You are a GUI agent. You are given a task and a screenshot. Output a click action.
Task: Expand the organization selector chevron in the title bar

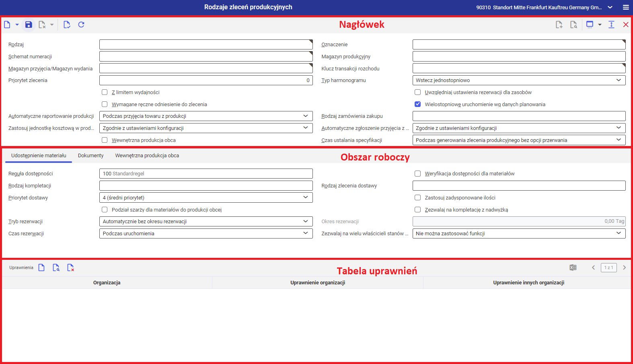610,7
